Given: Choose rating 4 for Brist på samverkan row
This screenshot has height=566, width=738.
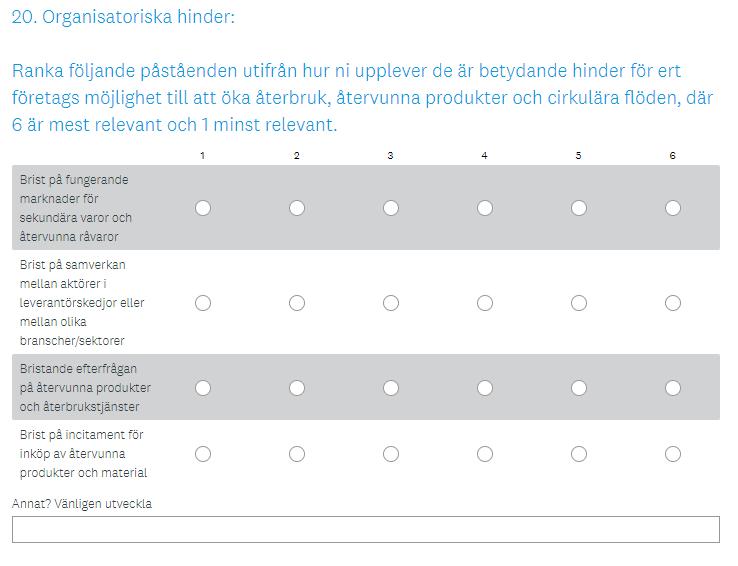Looking at the screenshot, I should pos(485,303).
